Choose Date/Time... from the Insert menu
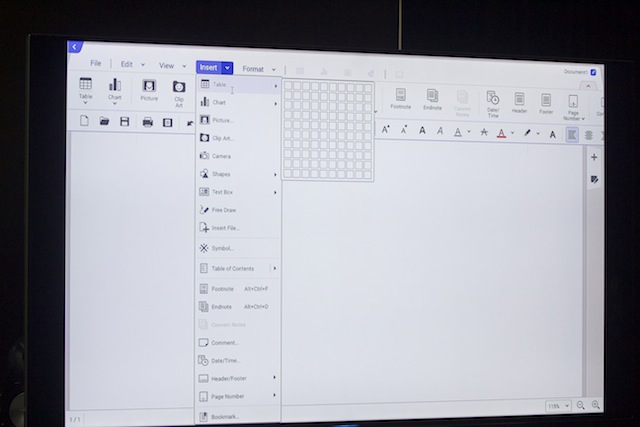The height and width of the screenshot is (427, 640). coord(239,361)
